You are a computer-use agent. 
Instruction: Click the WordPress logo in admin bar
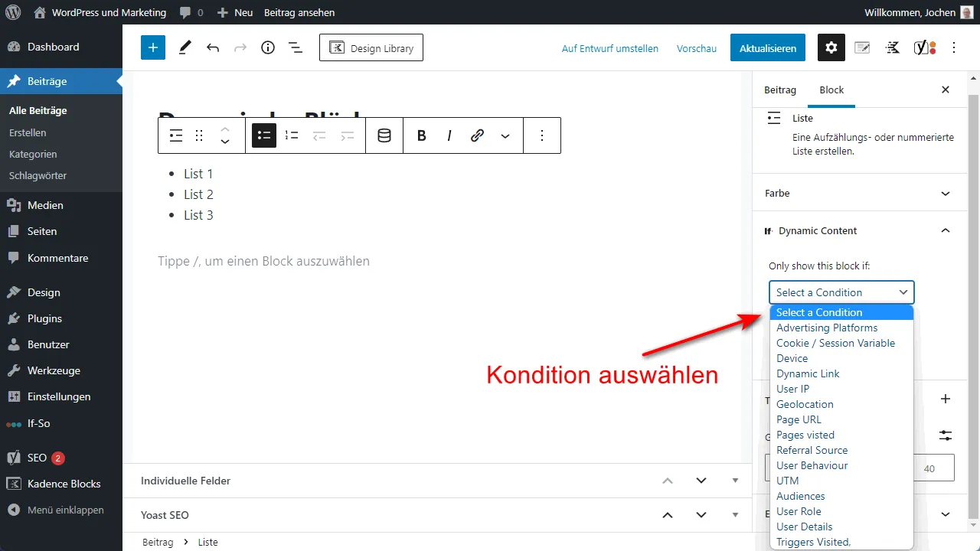coord(13,12)
